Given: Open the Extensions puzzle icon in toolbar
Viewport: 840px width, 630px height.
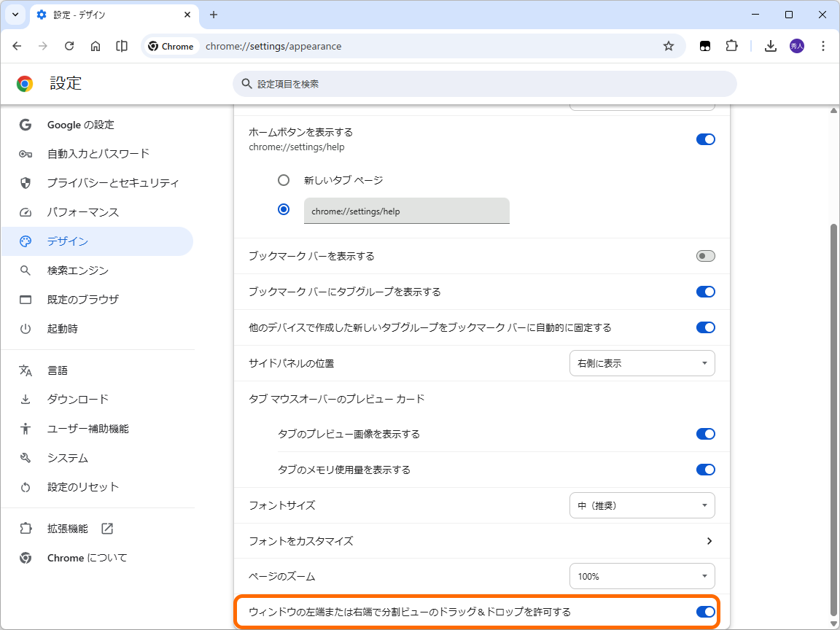Looking at the screenshot, I should (731, 45).
